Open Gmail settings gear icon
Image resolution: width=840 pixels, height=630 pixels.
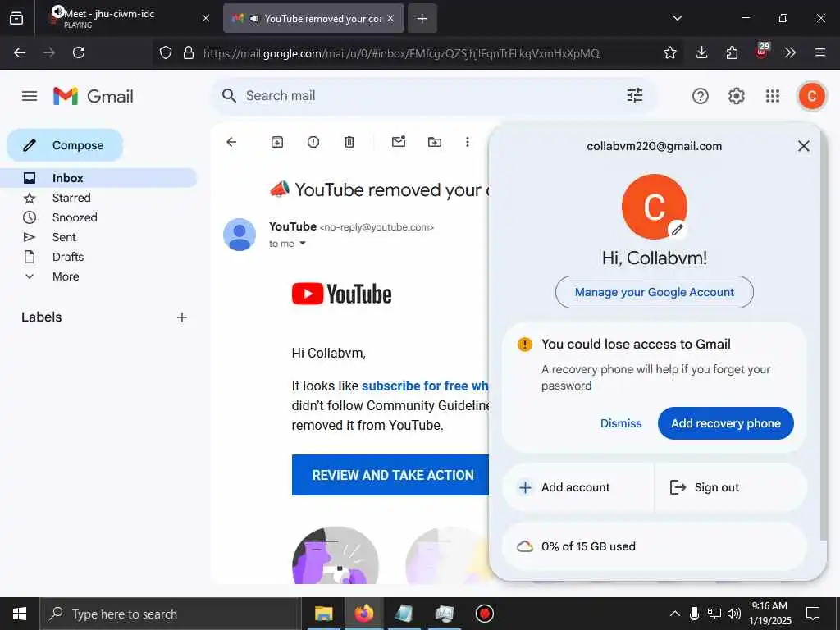point(736,96)
